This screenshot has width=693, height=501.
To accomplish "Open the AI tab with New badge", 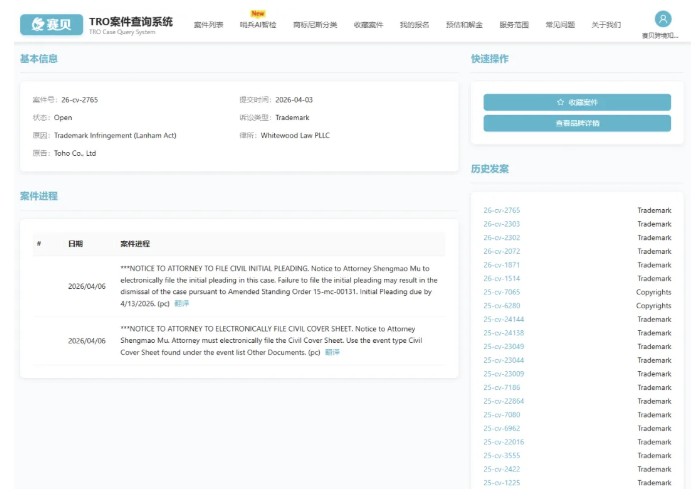I will coord(258,24).
